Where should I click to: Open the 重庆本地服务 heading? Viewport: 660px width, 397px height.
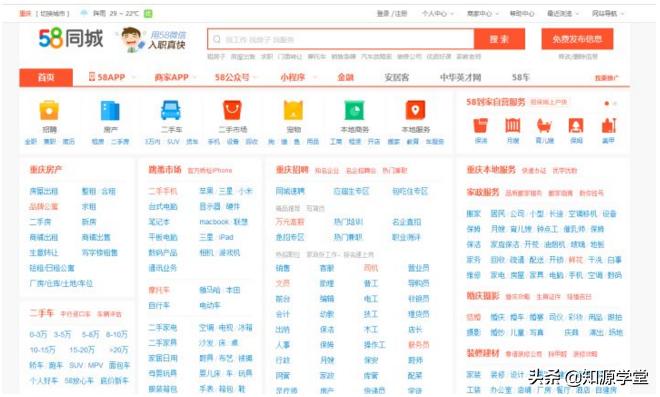point(491,170)
